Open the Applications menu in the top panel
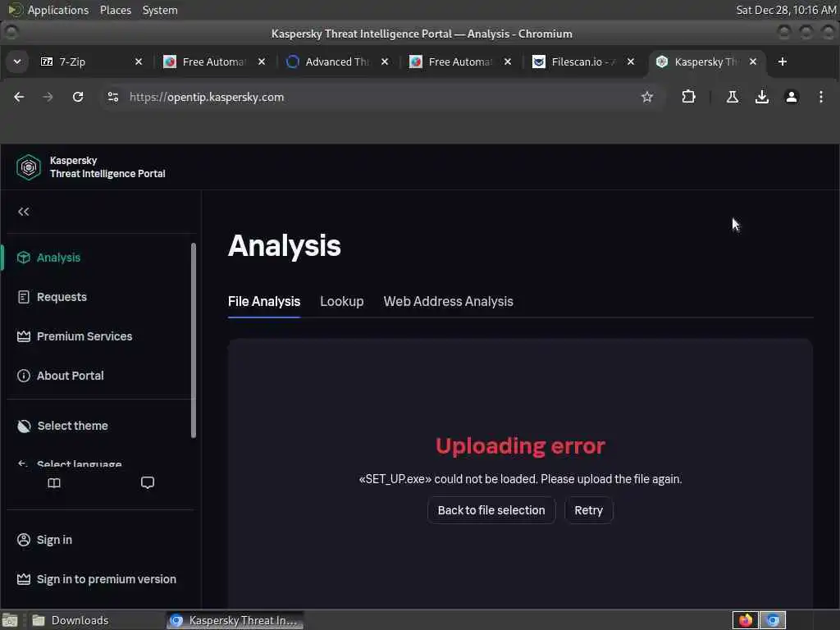Viewport: 840px width, 630px height. click(58, 10)
